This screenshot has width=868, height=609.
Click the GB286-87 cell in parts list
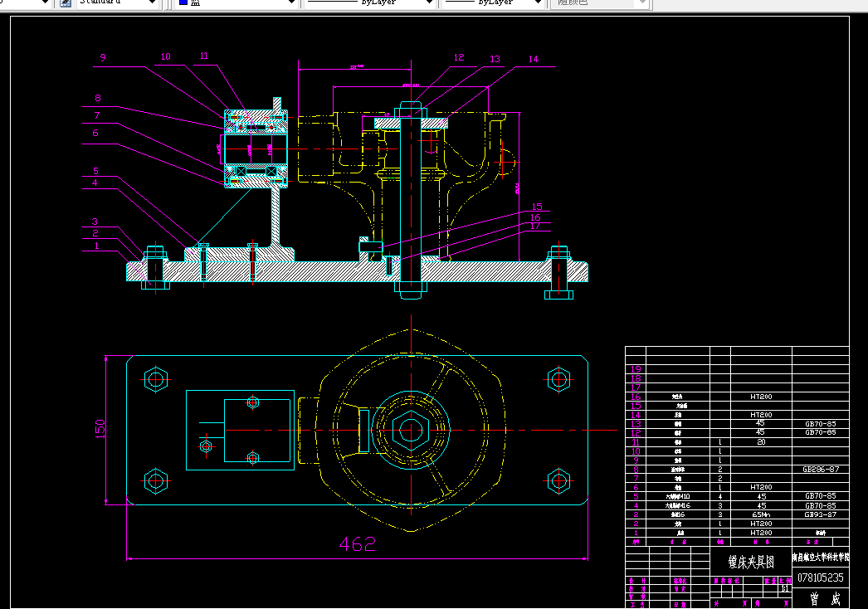click(x=821, y=470)
